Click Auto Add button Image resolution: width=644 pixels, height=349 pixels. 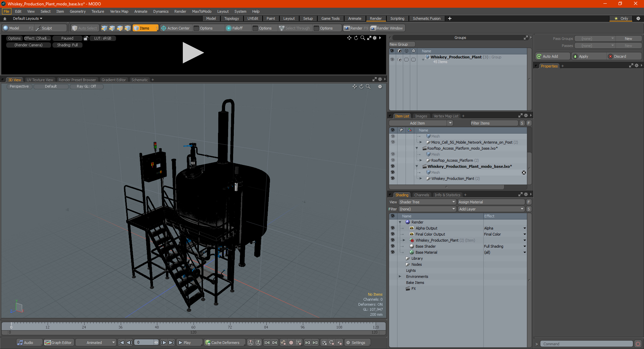pyautogui.click(x=553, y=56)
